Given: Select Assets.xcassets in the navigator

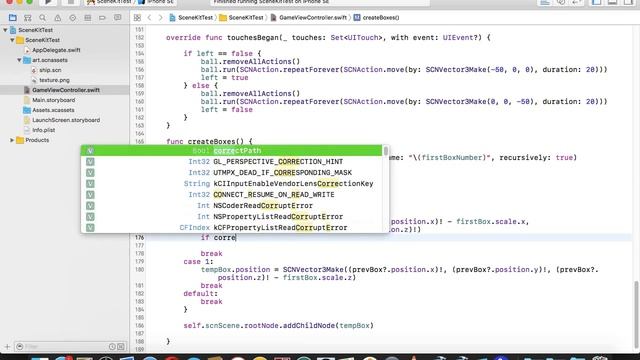Looking at the screenshot, I should tap(53, 110).
